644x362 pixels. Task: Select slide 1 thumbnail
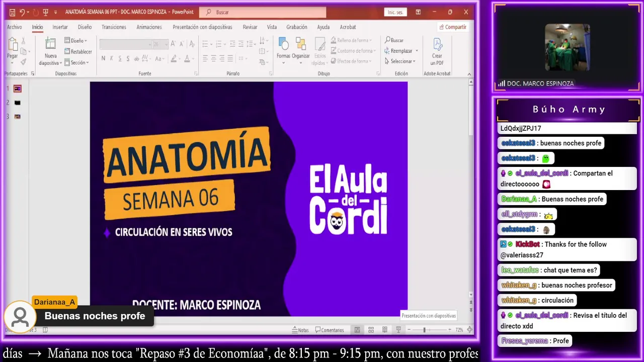(18, 88)
